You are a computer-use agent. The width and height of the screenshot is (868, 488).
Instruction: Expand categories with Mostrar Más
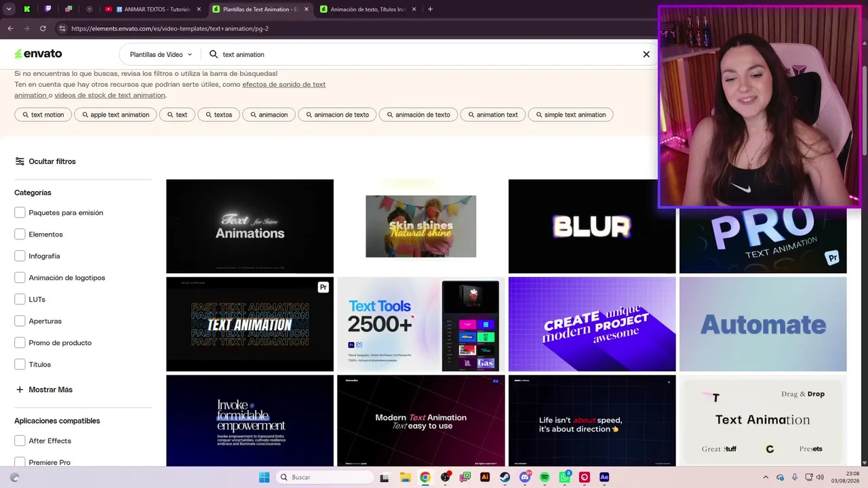pos(44,390)
